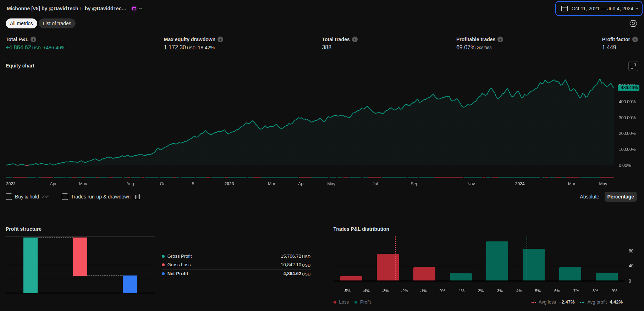Image resolution: width=644 pixels, height=311 pixels.
Task: Click the green Gross Profit bar
Action: [31, 265]
